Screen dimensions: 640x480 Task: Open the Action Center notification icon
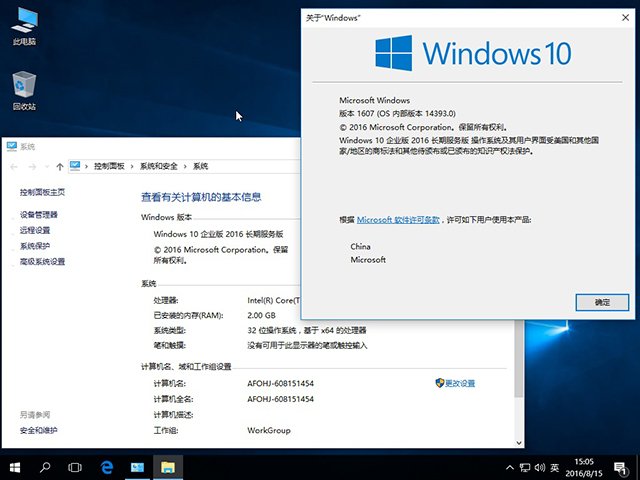(x=620, y=468)
